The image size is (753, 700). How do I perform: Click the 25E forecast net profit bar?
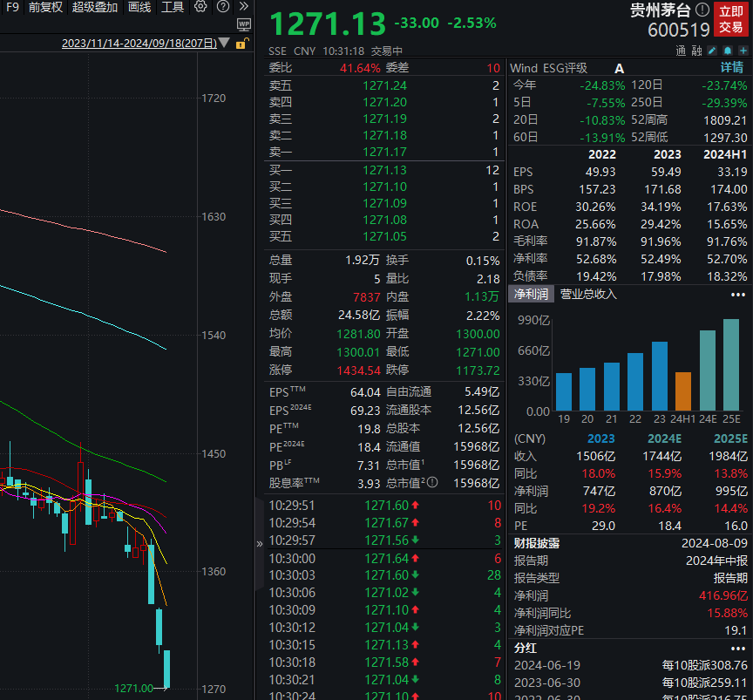[731, 364]
